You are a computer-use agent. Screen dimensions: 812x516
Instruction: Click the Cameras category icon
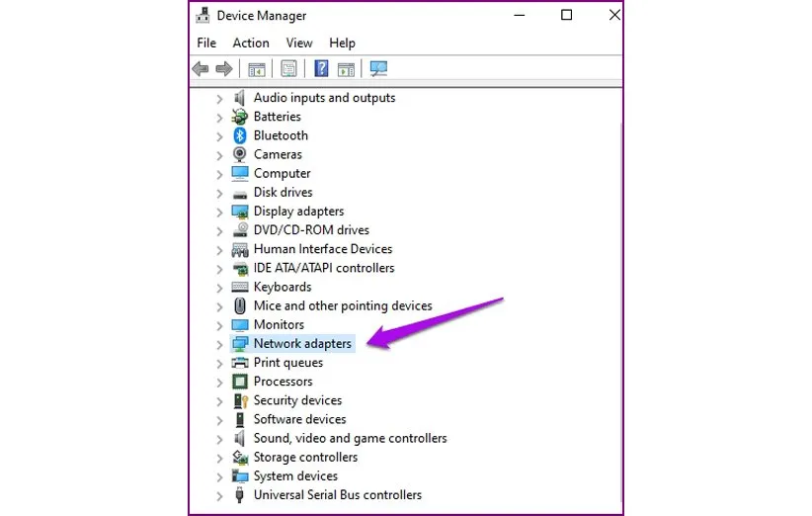(x=239, y=154)
